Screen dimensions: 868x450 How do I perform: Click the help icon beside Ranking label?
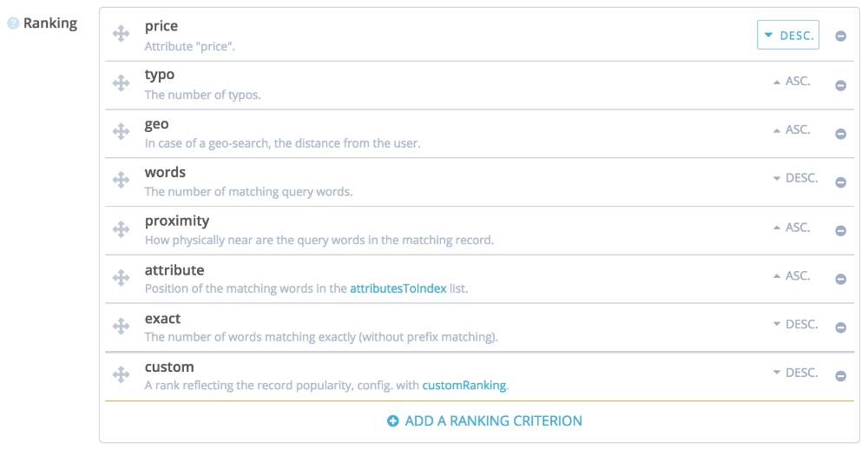pyautogui.click(x=13, y=23)
